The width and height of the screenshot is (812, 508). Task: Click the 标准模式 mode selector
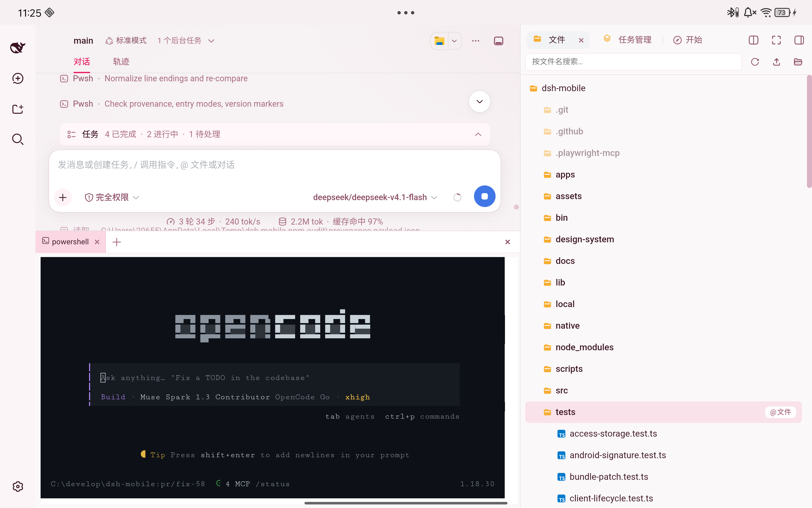click(126, 41)
